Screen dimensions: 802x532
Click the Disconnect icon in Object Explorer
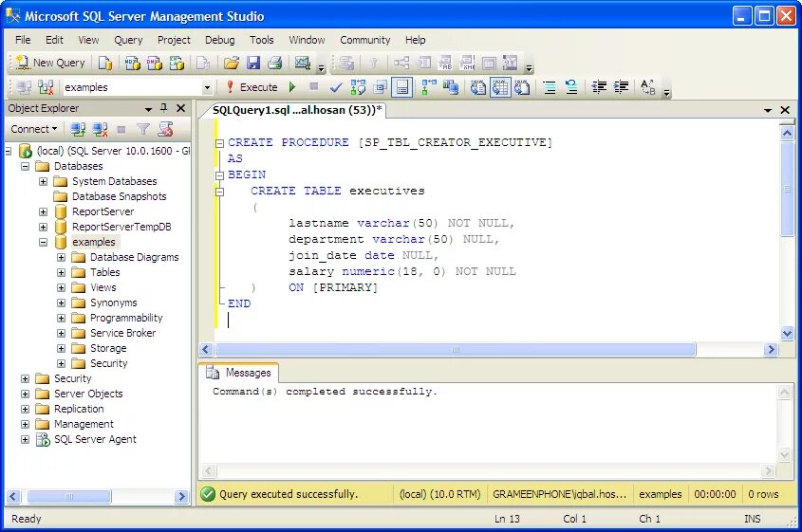tap(101, 129)
